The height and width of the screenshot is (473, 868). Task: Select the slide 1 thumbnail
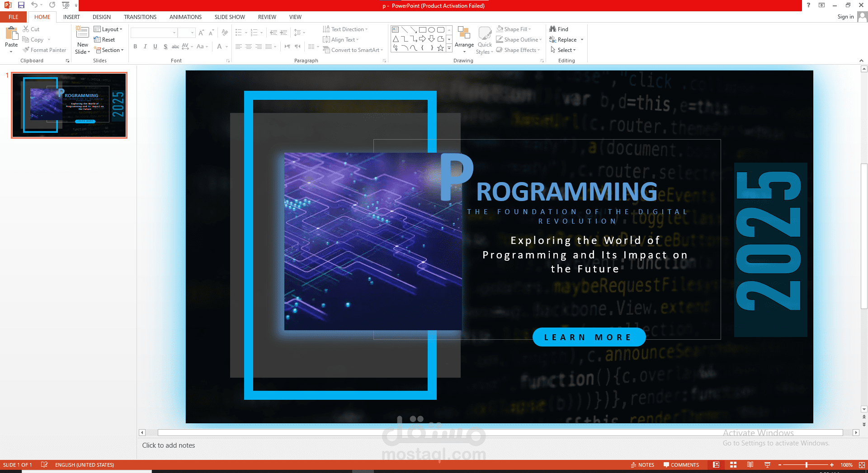click(69, 105)
